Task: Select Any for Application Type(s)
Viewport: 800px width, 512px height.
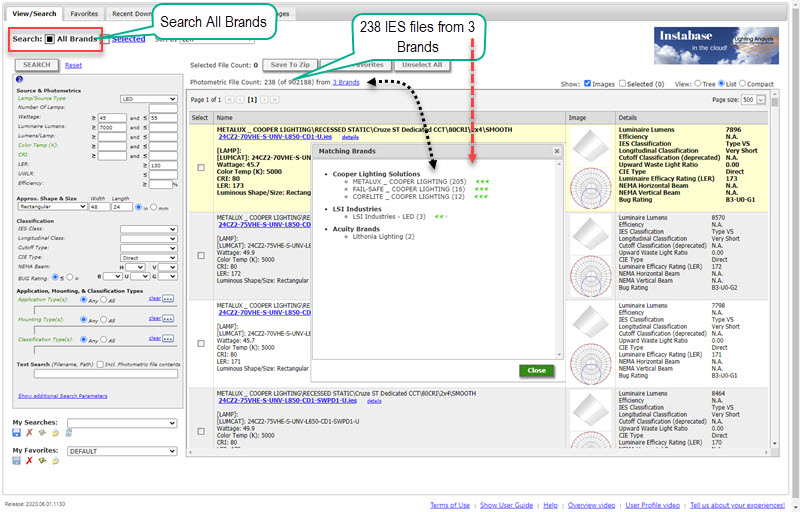Action: 83,299
